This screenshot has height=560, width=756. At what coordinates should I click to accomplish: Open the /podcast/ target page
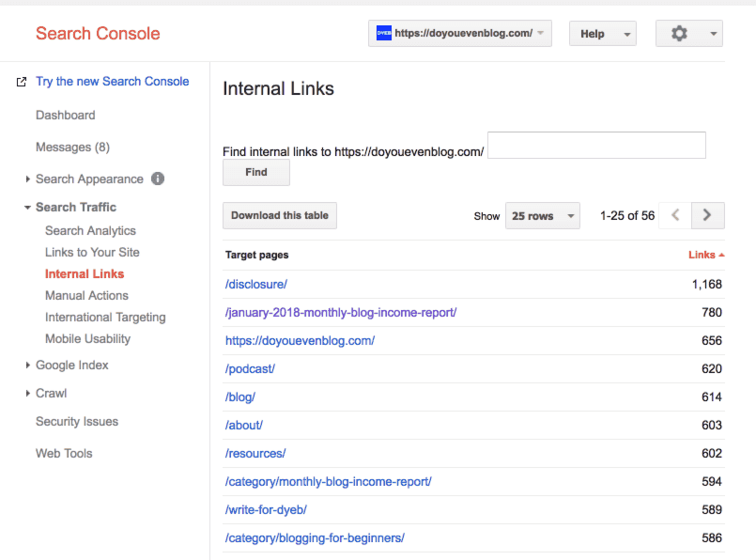tap(250, 369)
